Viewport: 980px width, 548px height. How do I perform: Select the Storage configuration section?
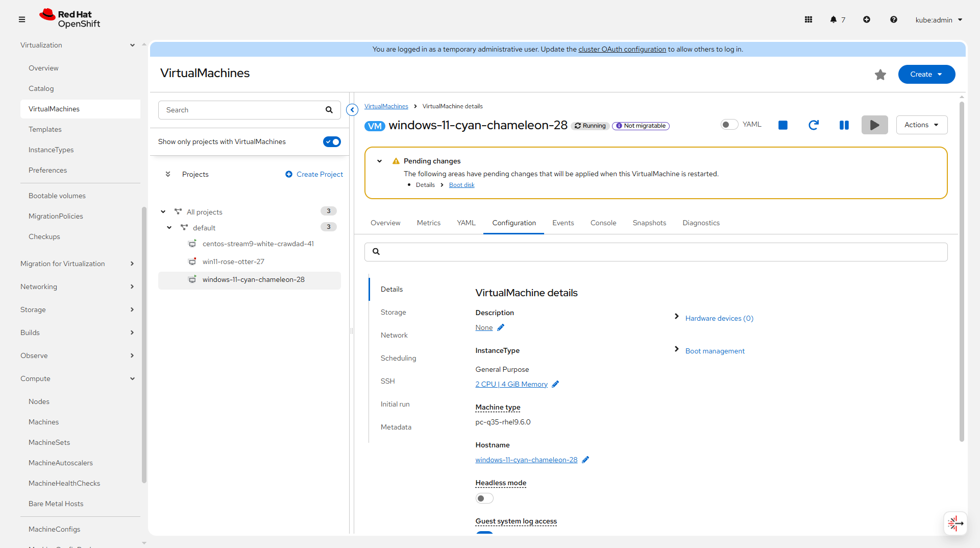[x=394, y=312]
